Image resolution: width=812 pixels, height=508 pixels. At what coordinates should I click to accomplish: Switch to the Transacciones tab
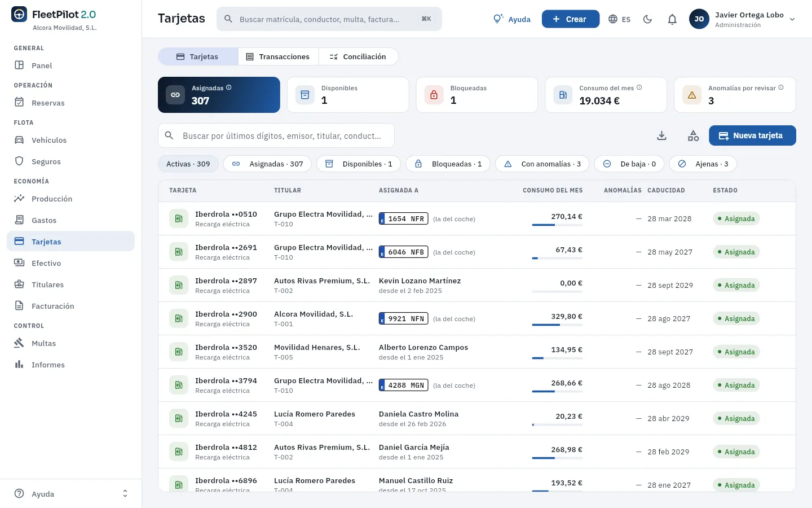(x=279, y=56)
